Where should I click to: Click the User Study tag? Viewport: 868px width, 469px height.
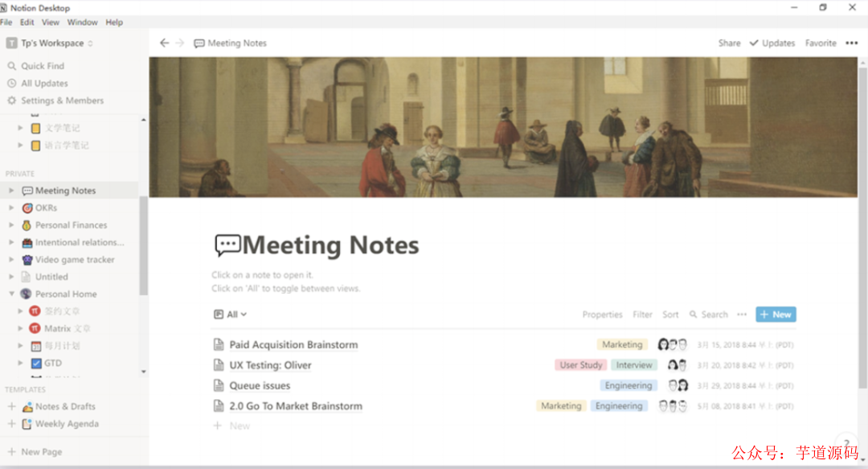[x=581, y=364]
